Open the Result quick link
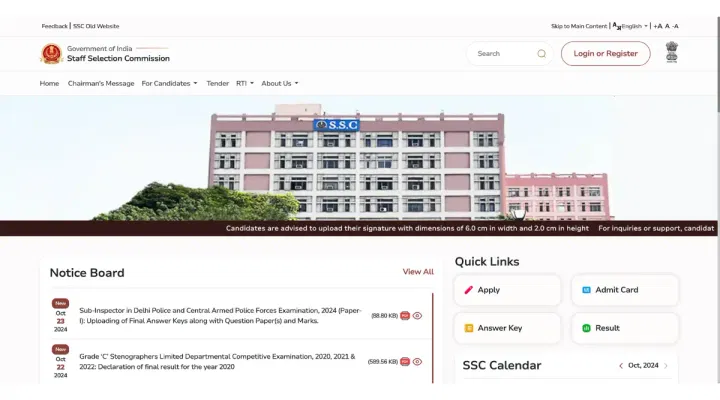720x400 pixels. [625, 328]
